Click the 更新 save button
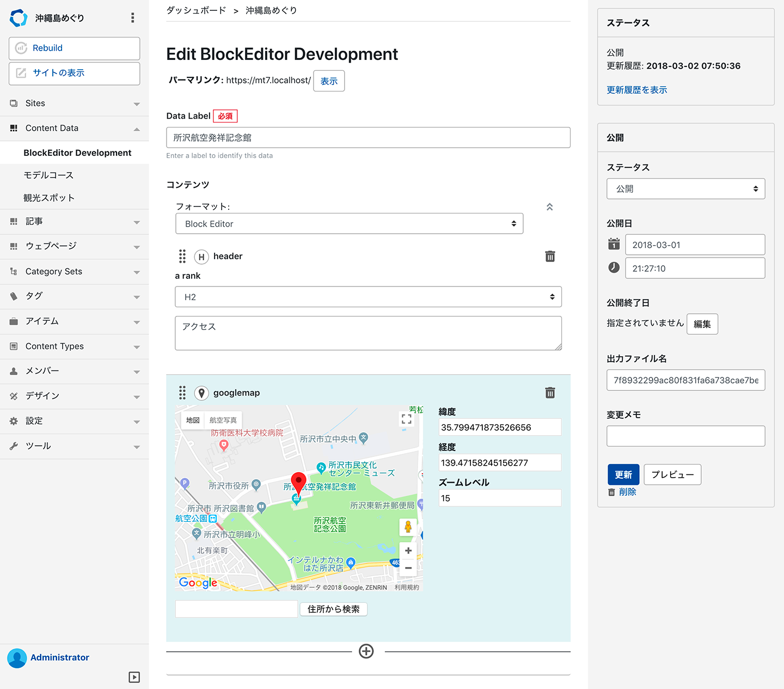Viewport: 784px width, 689px height. (623, 474)
